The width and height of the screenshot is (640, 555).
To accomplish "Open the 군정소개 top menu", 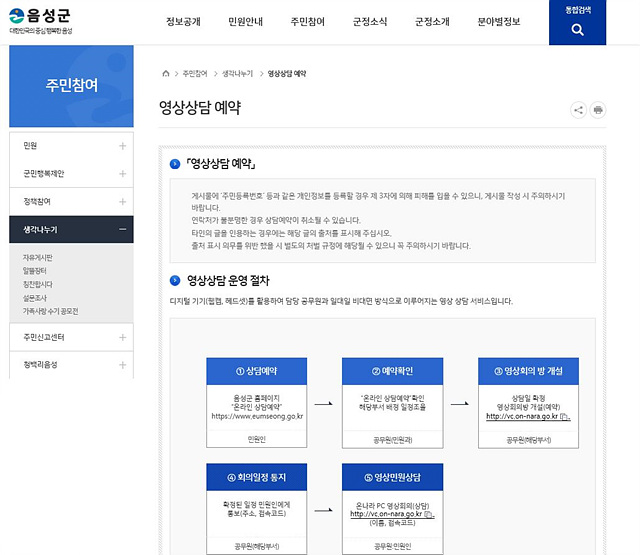I will [x=432, y=22].
